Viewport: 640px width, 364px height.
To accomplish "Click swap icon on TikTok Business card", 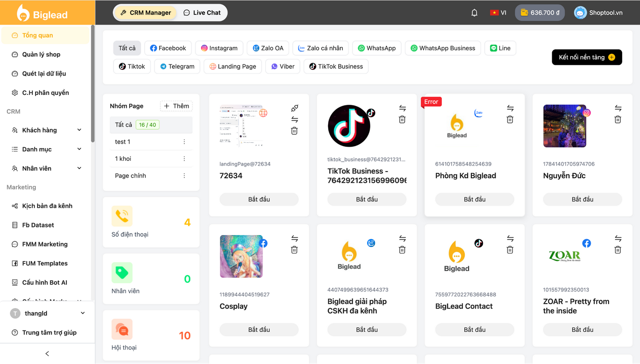I will tap(402, 108).
